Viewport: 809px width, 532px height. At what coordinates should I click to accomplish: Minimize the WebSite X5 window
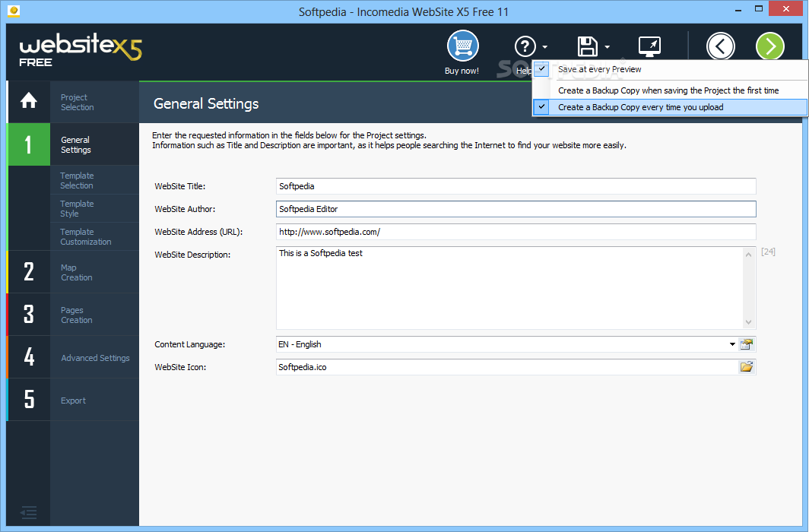click(x=738, y=9)
